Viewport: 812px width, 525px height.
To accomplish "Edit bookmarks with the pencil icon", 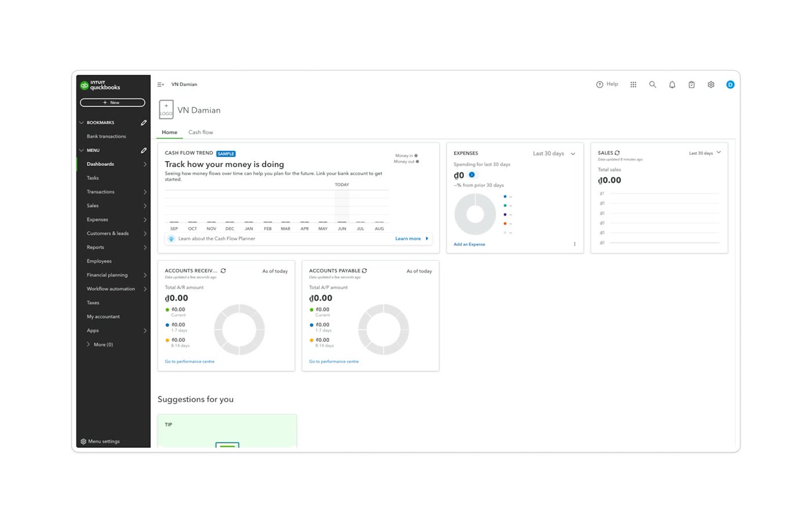I will click(144, 123).
